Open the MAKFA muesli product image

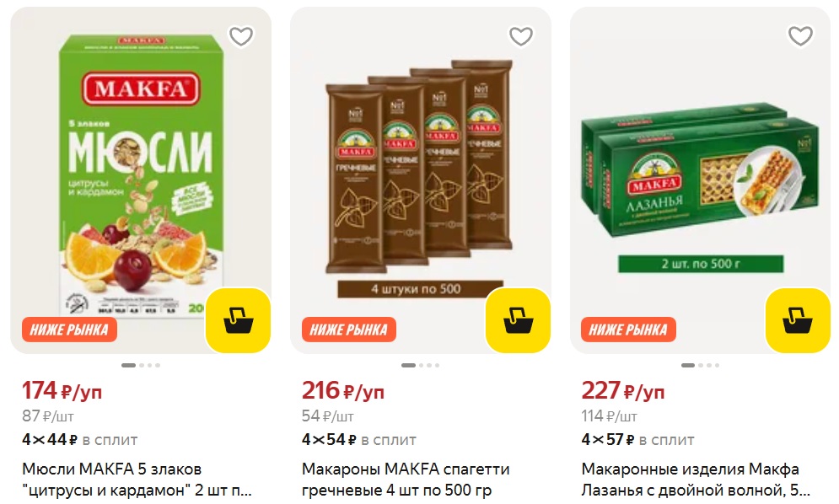[141, 176]
